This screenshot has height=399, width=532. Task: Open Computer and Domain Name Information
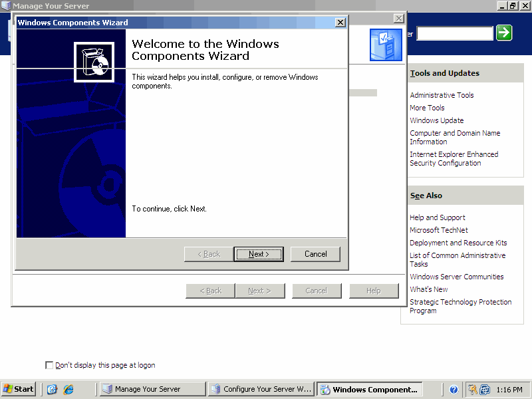pos(455,138)
